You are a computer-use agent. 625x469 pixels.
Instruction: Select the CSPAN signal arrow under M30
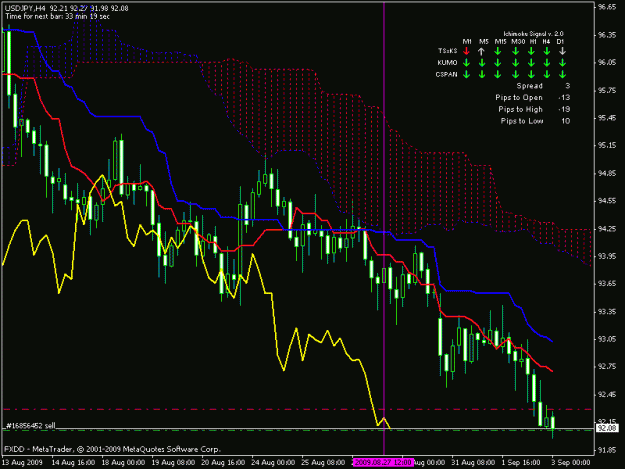pos(516,75)
